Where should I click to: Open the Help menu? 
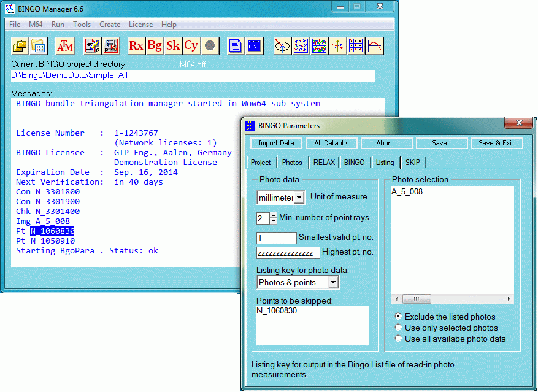169,25
